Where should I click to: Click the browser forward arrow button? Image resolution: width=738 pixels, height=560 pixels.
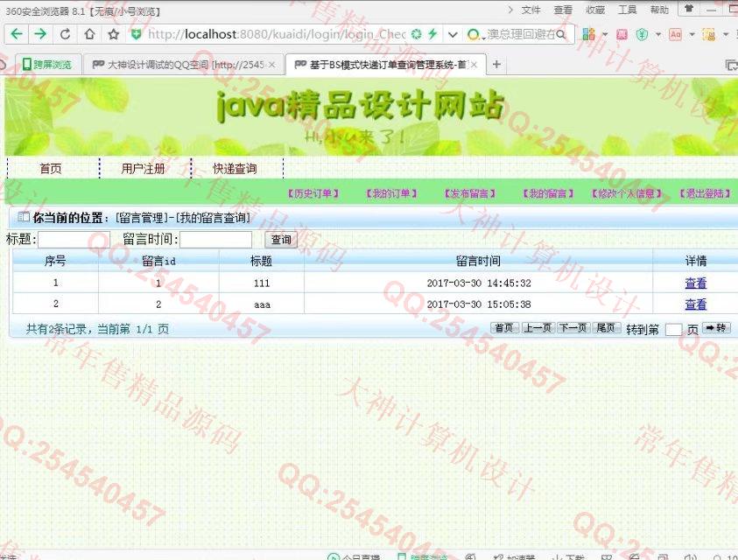pyautogui.click(x=40, y=34)
